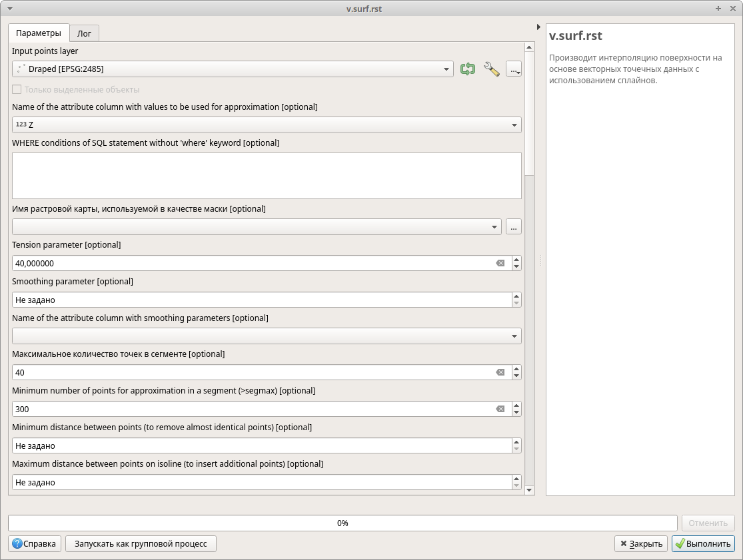
Task: Toggle 'Только выделенные объекты' checkbox
Action: pos(17,89)
